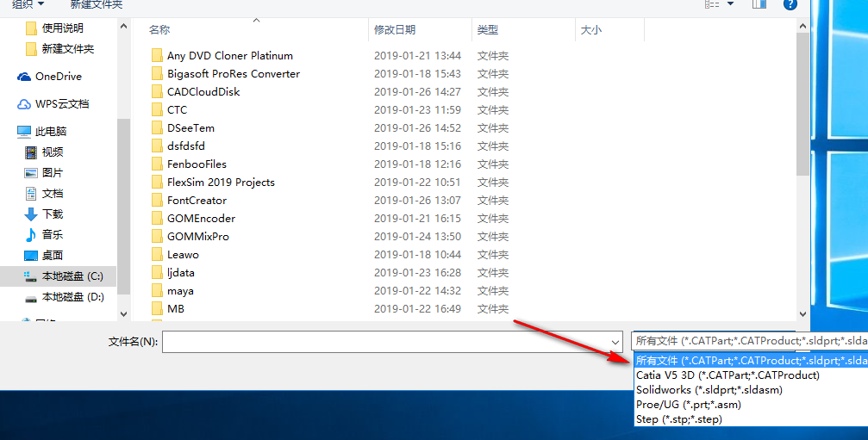Click the FontCreator folder icon
This screenshot has height=440, width=868.
coord(157,201)
